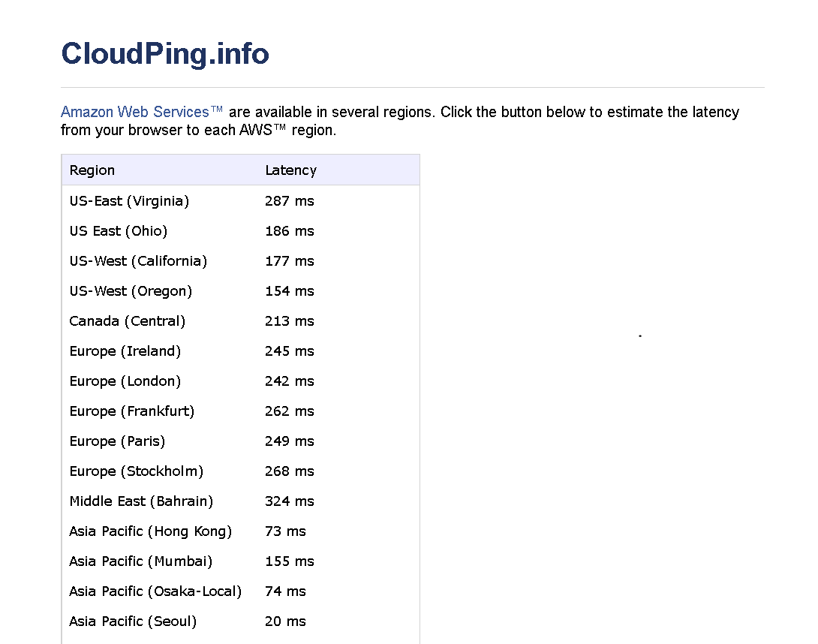The width and height of the screenshot is (818, 644).
Task: Click the 213 ms latency value
Action: 290,321
